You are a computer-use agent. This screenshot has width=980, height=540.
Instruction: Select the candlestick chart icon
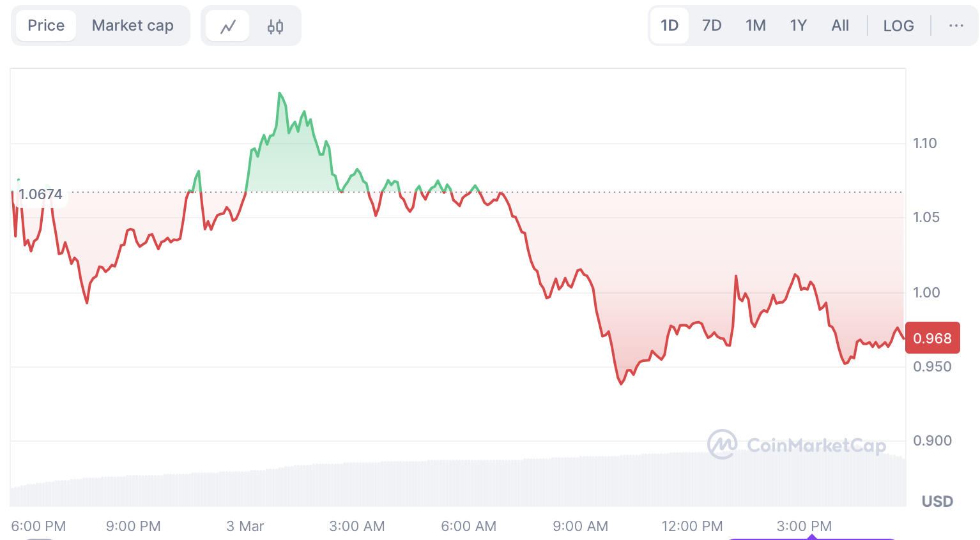point(275,25)
